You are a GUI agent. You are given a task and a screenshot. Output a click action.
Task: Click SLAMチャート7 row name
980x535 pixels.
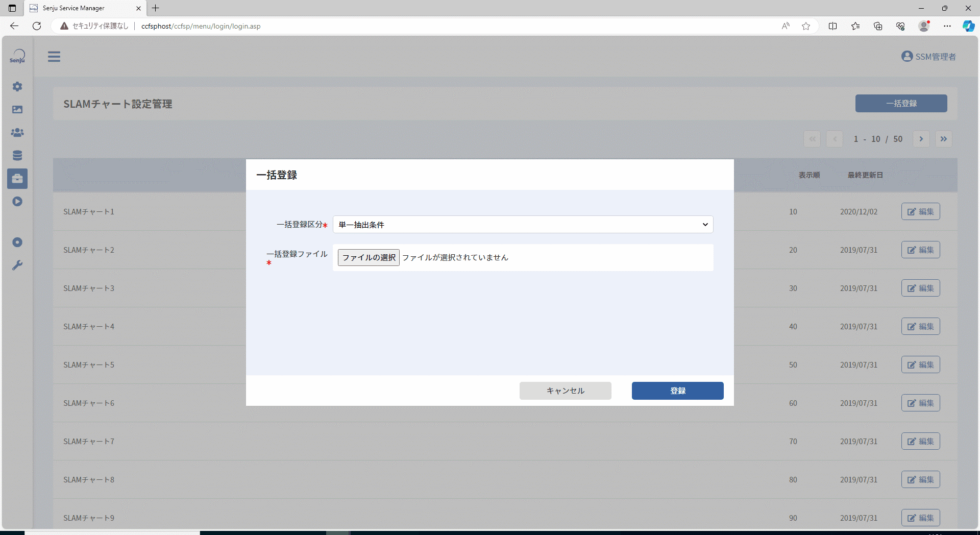point(89,441)
